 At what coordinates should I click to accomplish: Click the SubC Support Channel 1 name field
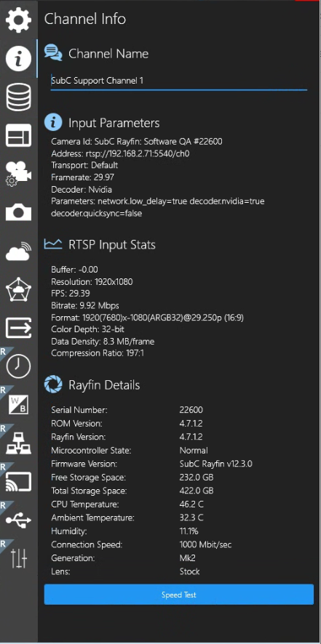[x=179, y=81]
